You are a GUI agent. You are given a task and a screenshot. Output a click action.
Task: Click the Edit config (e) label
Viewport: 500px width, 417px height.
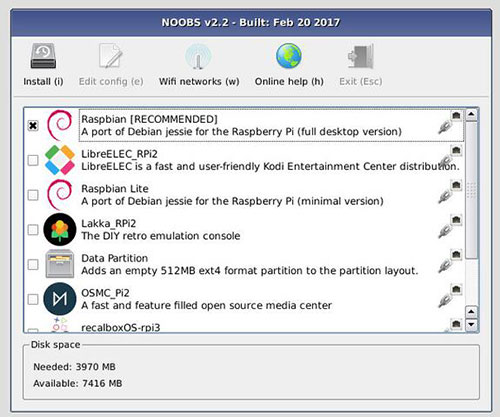click(x=111, y=82)
